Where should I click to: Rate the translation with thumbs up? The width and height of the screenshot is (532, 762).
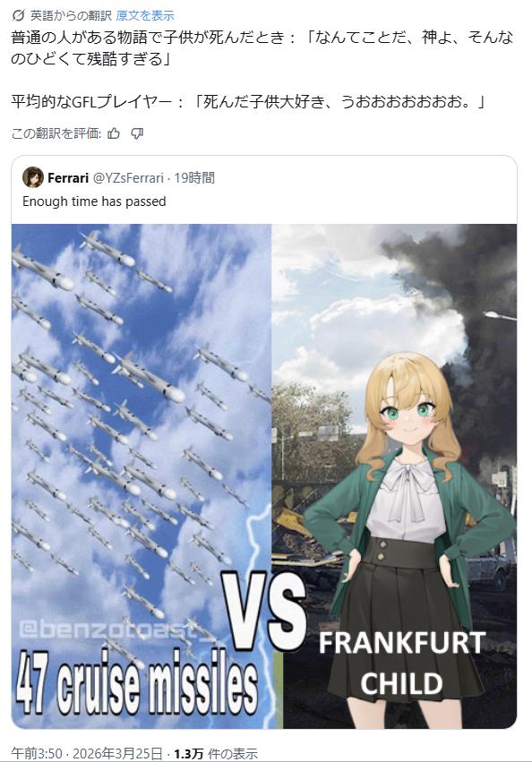point(114,133)
